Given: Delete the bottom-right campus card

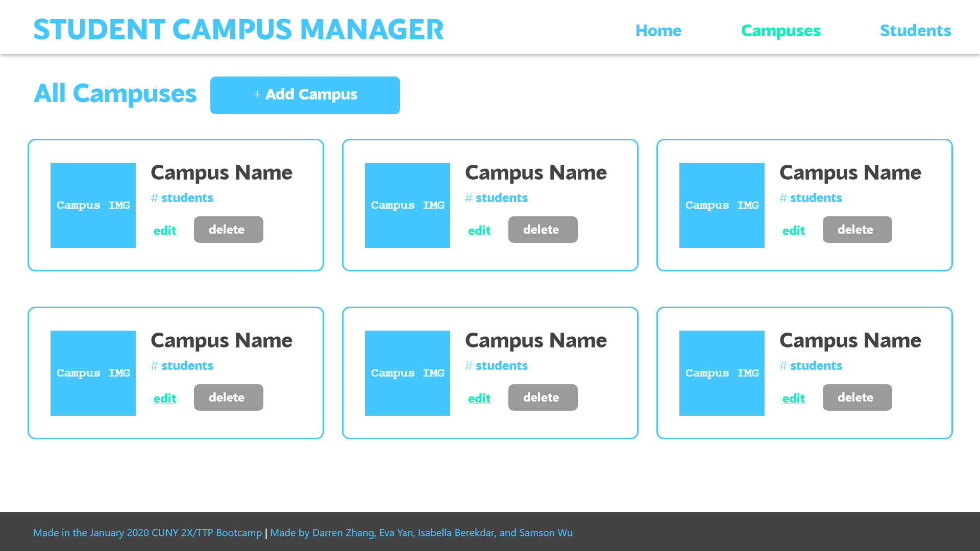Looking at the screenshot, I should [857, 397].
